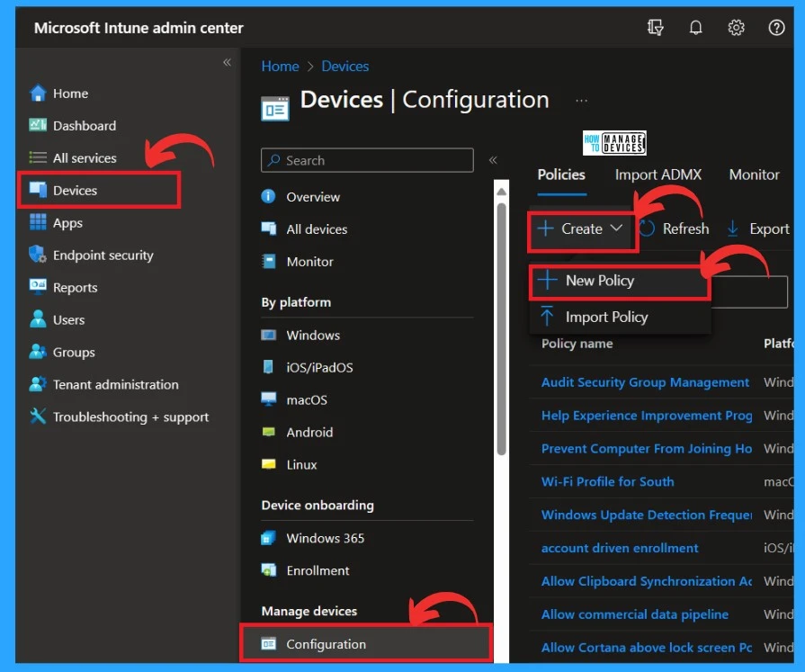Click the Configuration icon under Manage devices
Screen dimensions: 805x672
[269, 644]
